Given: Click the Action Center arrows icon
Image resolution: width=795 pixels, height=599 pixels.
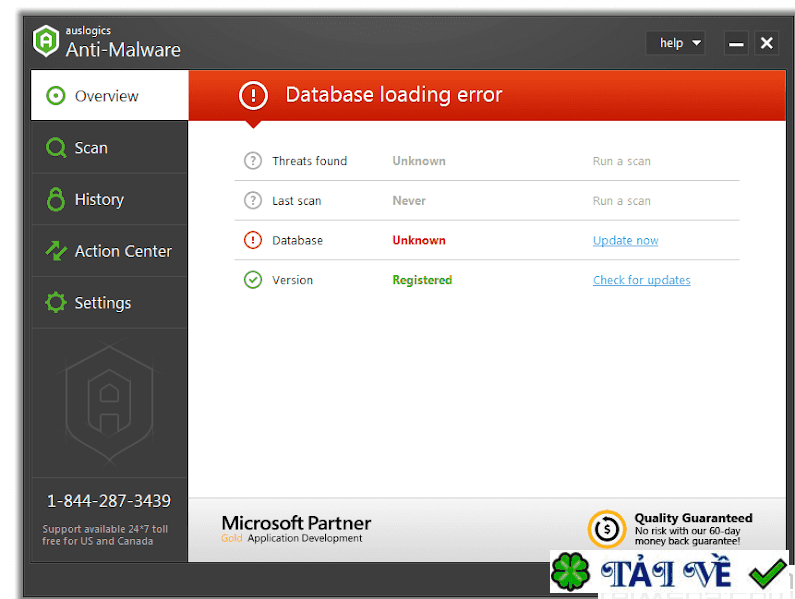Looking at the screenshot, I should pyautogui.click(x=56, y=251).
